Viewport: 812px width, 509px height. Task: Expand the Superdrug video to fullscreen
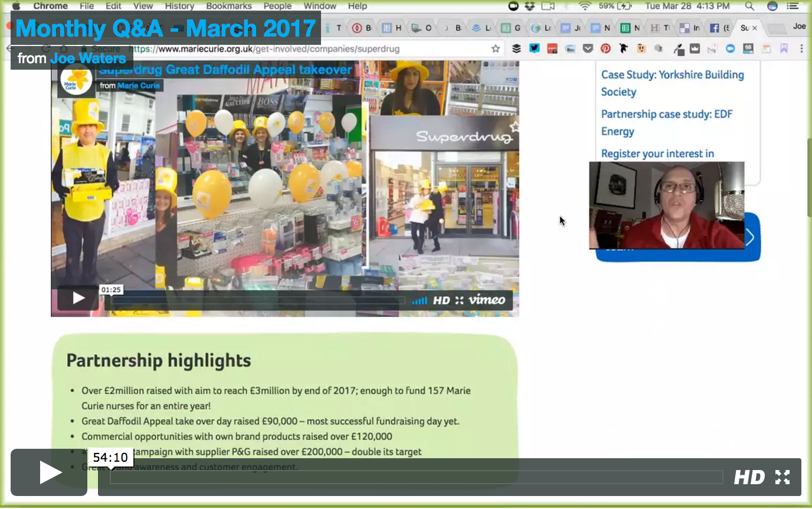tap(460, 301)
